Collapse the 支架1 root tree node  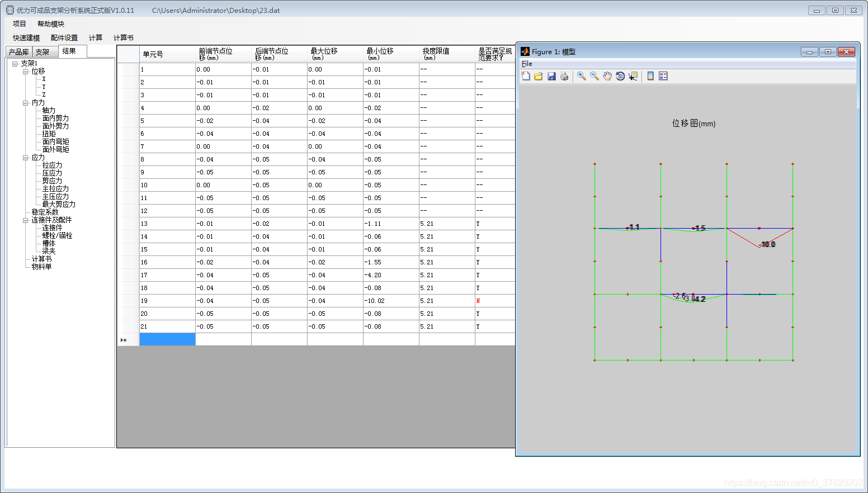coord(15,64)
